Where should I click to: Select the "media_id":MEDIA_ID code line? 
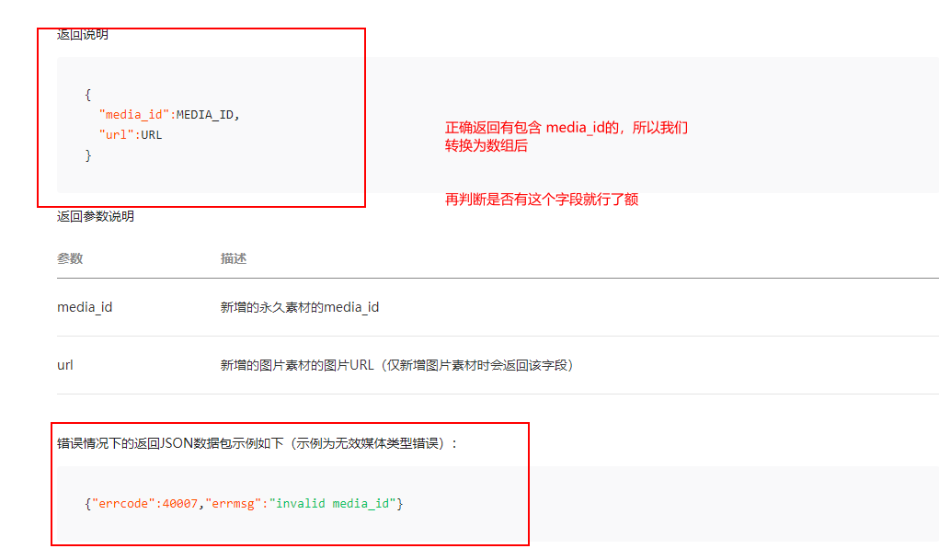pos(169,115)
